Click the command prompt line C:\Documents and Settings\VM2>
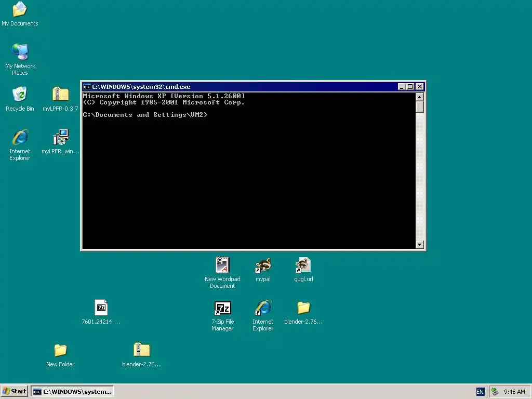Image resolution: width=532 pixels, height=399 pixels. pos(145,115)
